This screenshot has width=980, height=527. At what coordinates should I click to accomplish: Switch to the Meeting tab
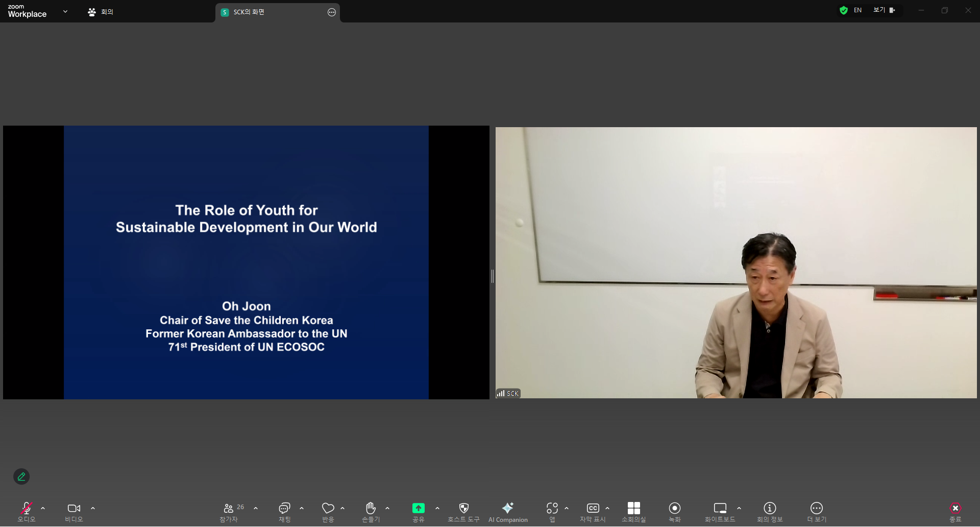(101, 12)
